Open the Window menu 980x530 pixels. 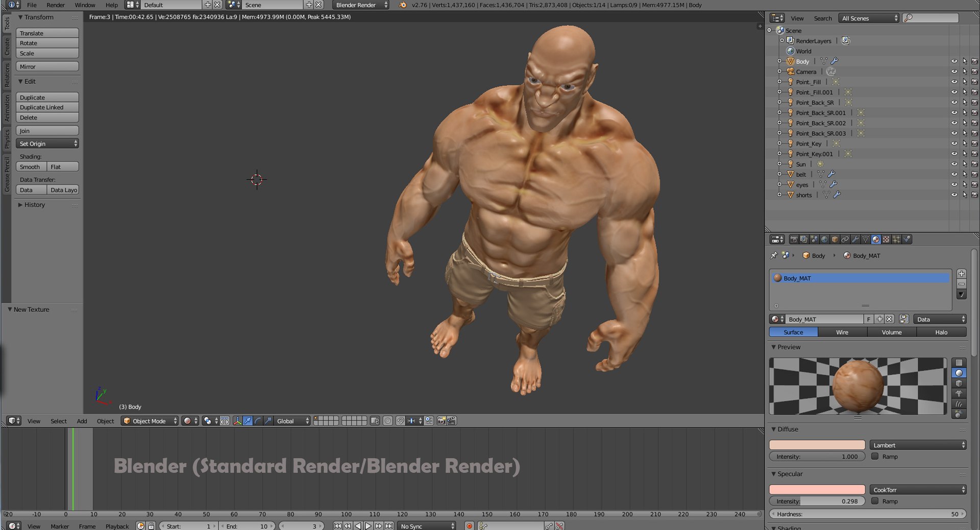(85, 5)
